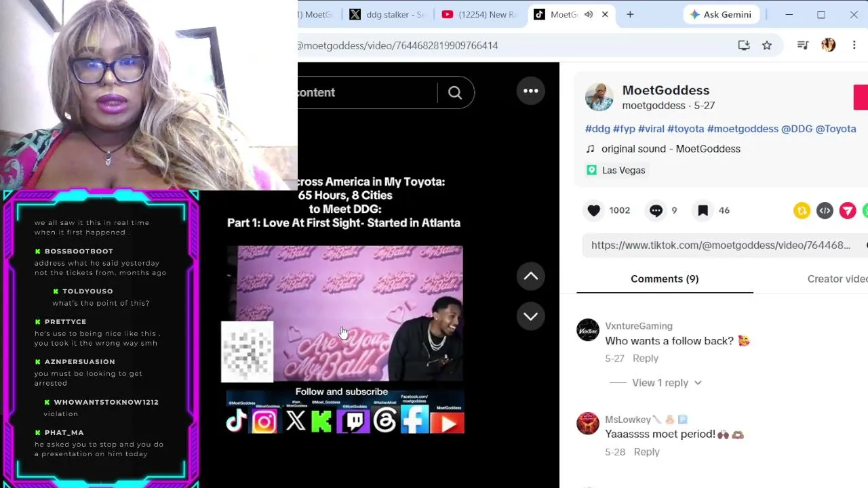Open VxntureGaming's avatar
This screenshot has height=488, width=868.
[588, 330]
